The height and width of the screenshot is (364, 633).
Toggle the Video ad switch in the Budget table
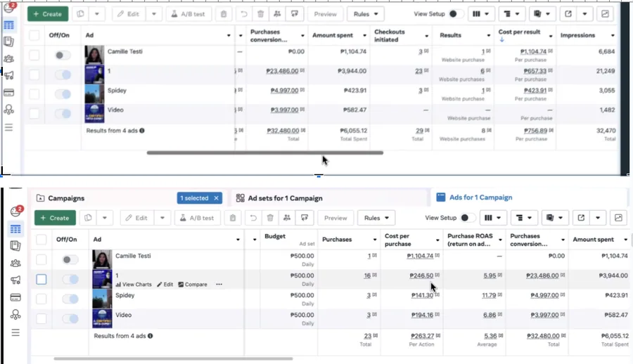coord(70,319)
